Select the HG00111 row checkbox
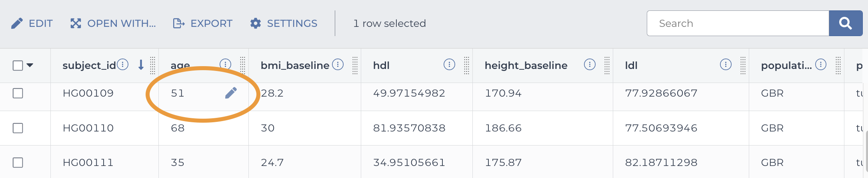Screen dimensions: 868x178 point(18,162)
